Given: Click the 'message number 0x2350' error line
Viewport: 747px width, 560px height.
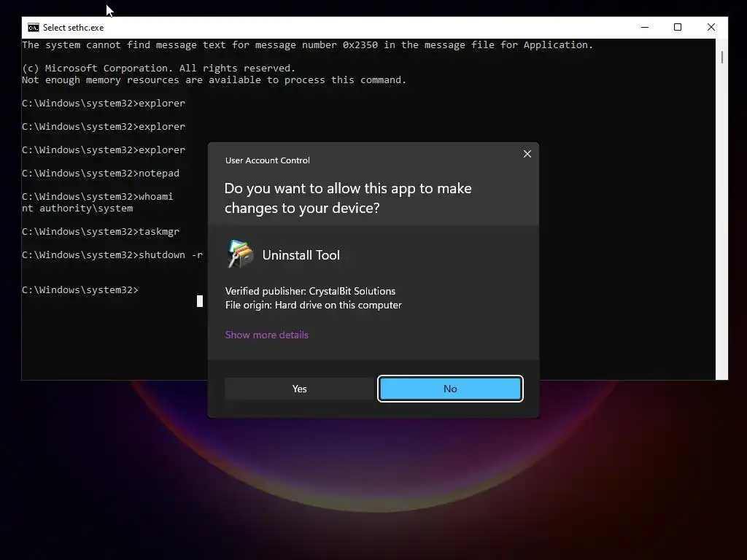Looking at the screenshot, I should pos(307,44).
